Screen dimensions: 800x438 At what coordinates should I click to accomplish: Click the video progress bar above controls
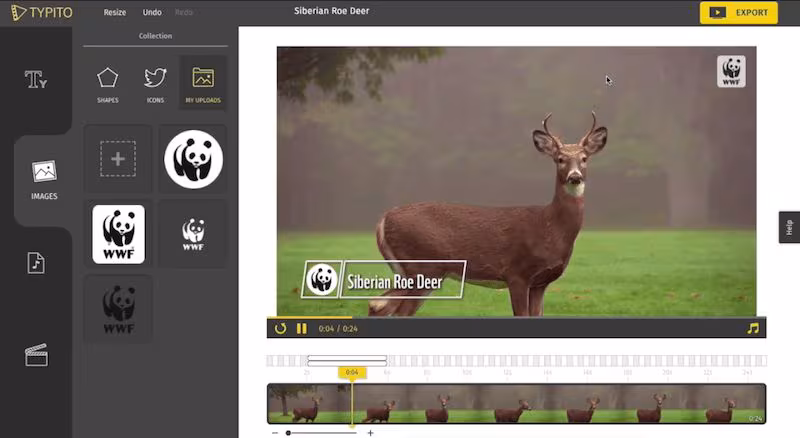click(x=516, y=317)
